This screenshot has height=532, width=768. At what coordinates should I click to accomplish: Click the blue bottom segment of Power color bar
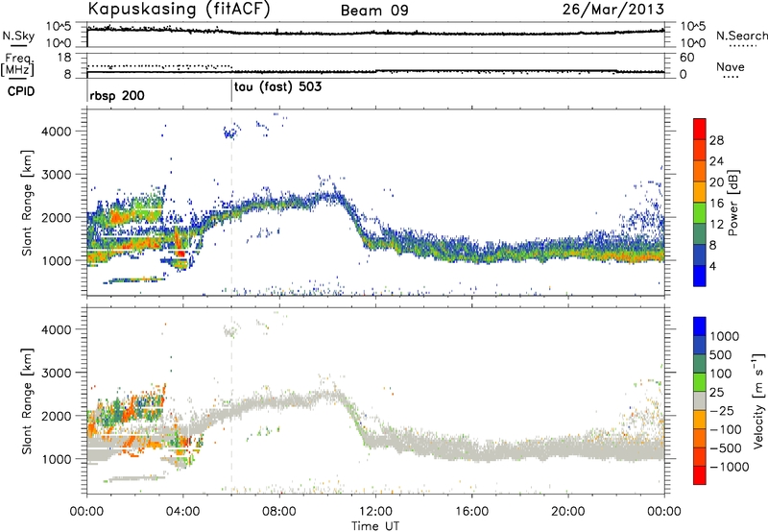(700, 276)
